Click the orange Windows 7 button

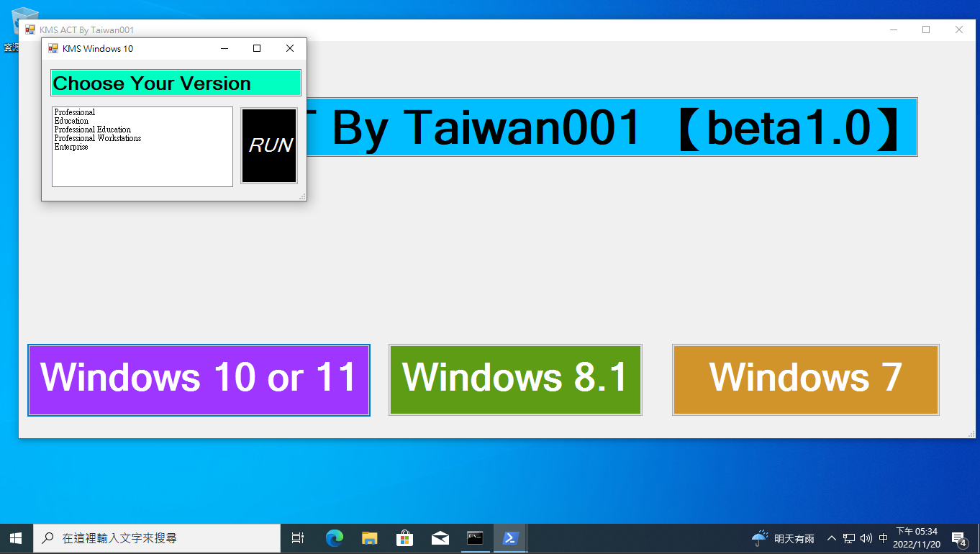point(806,380)
